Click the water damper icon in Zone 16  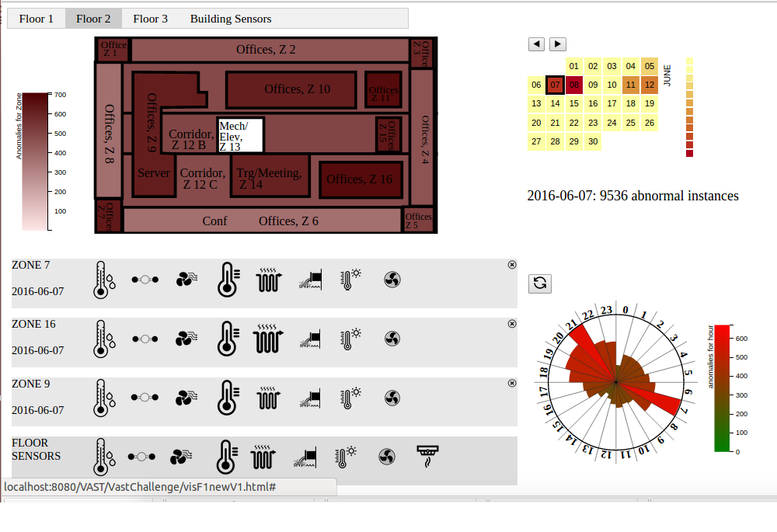(310, 339)
